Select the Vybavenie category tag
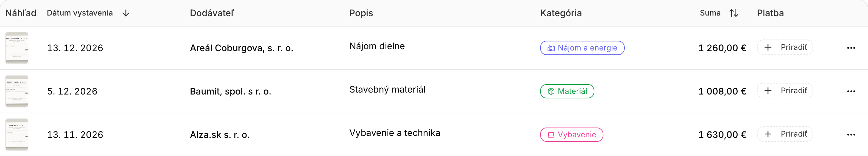This screenshot has height=156, width=868. (x=571, y=135)
